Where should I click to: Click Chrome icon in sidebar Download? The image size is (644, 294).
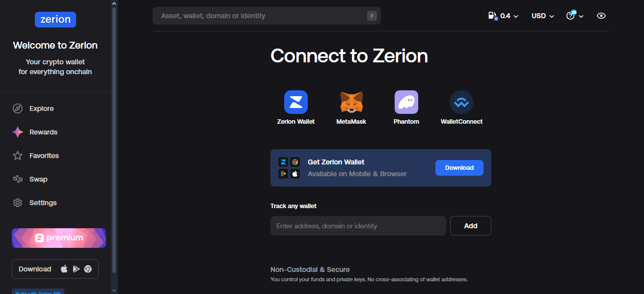88,269
